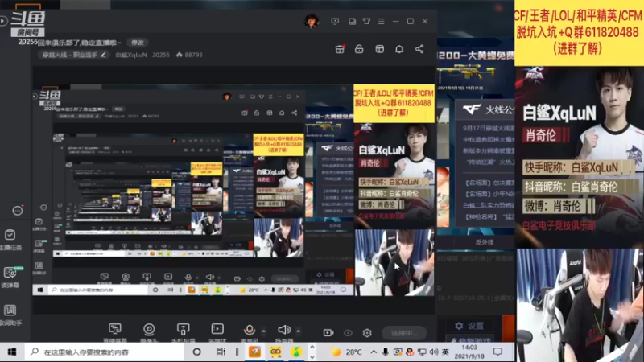This screenshot has width=644, height=362.
Task: Mute the 扬声器 speaker
Action: tap(284, 332)
